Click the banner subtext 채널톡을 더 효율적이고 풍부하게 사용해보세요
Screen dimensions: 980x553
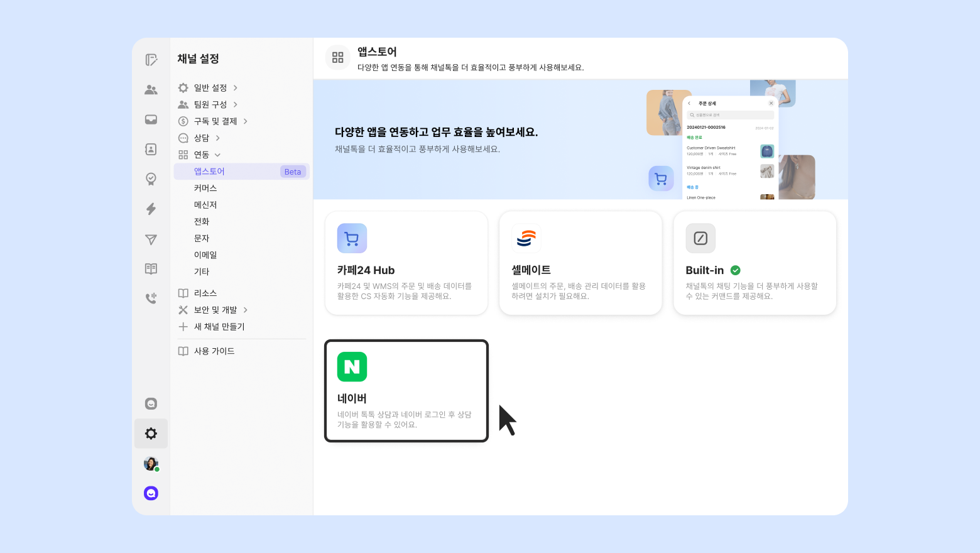pos(417,150)
